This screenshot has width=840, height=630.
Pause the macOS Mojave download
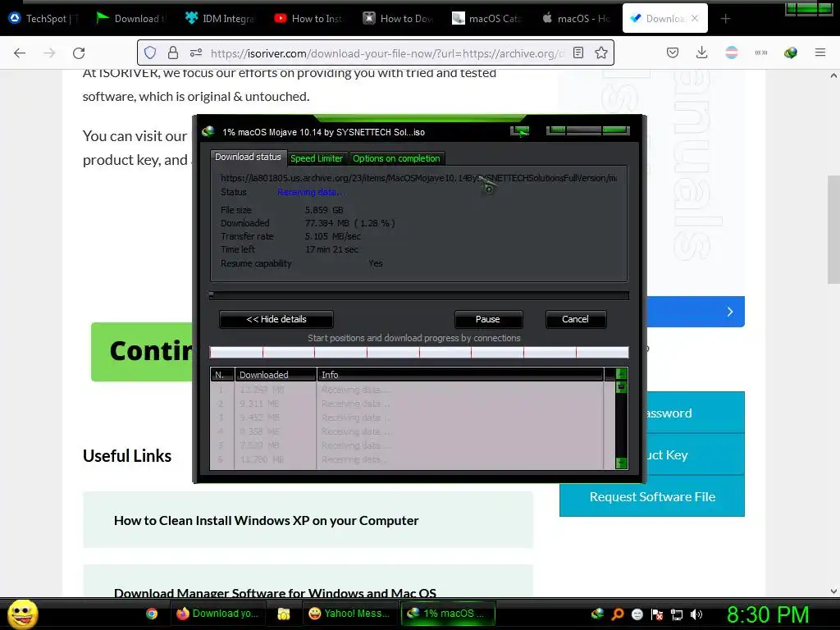click(x=488, y=319)
